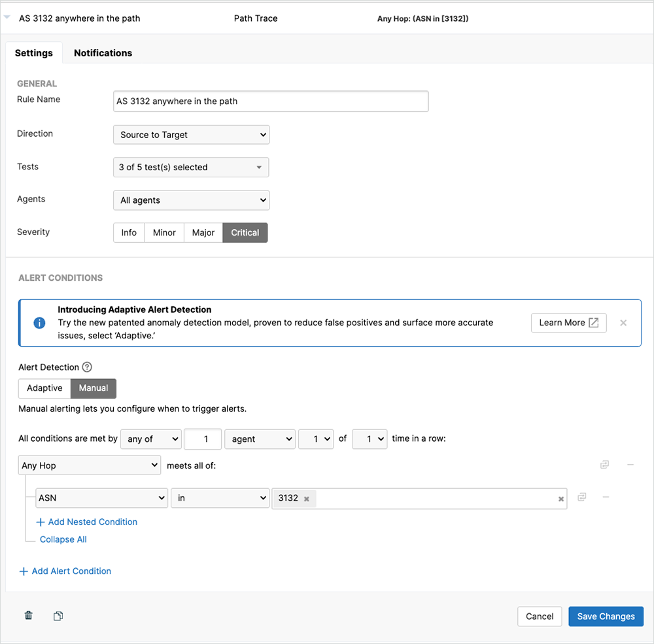Screen dimensions: 654x644
Task: Remove the 3132 ASN tag
Action: pos(306,499)
